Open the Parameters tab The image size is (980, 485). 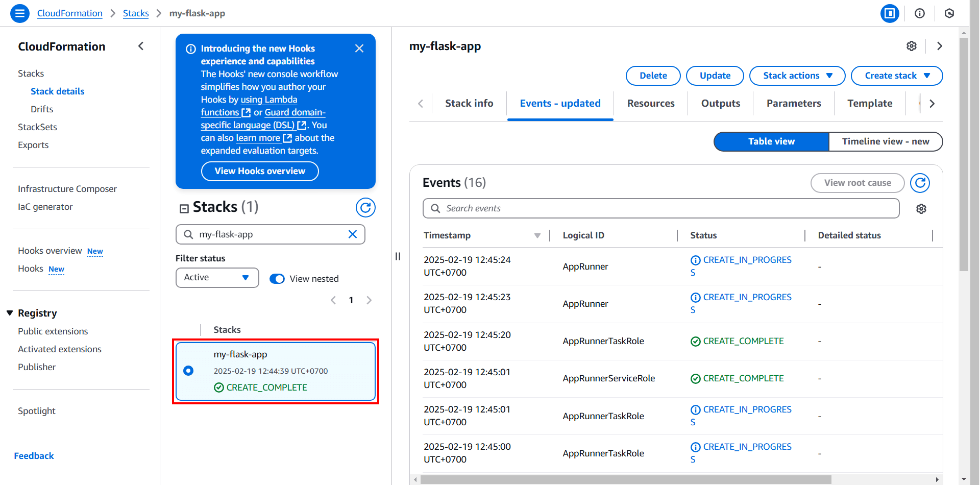click(x=794, y=104)
